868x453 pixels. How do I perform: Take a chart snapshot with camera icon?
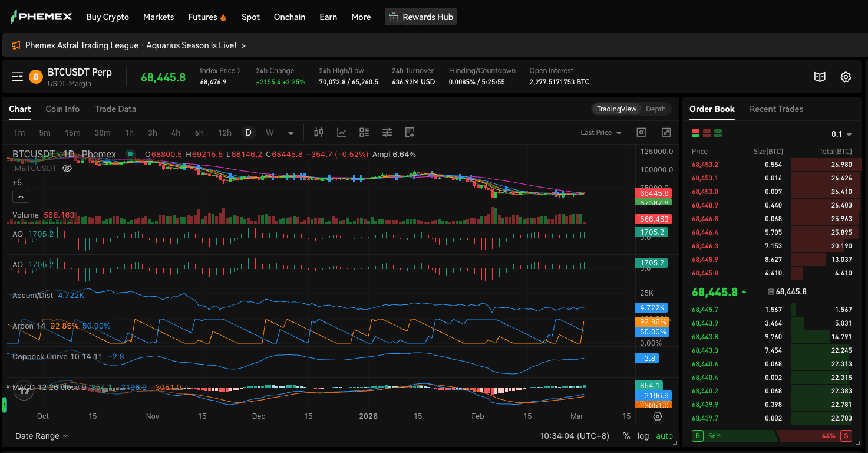tap(642, 133)
